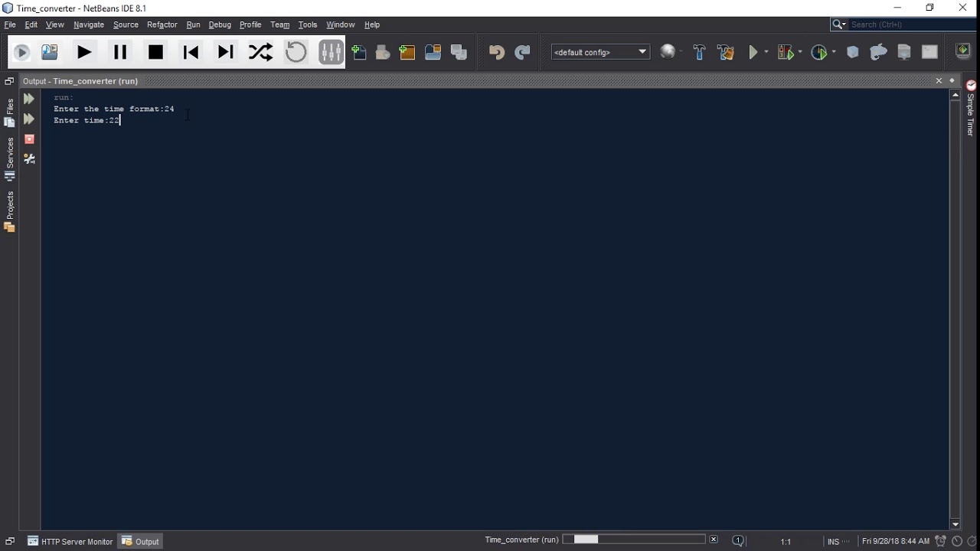
Task: Click Clean and Build Project icon
Action: tap(725, 52)
